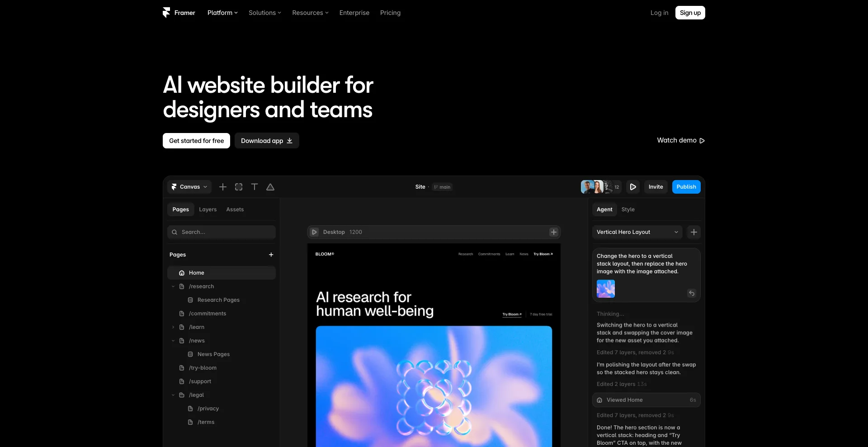Select the triangle vector tool icon
Image resolution: width=868 pixels, height=447 pixels.
tap(270, 187)
